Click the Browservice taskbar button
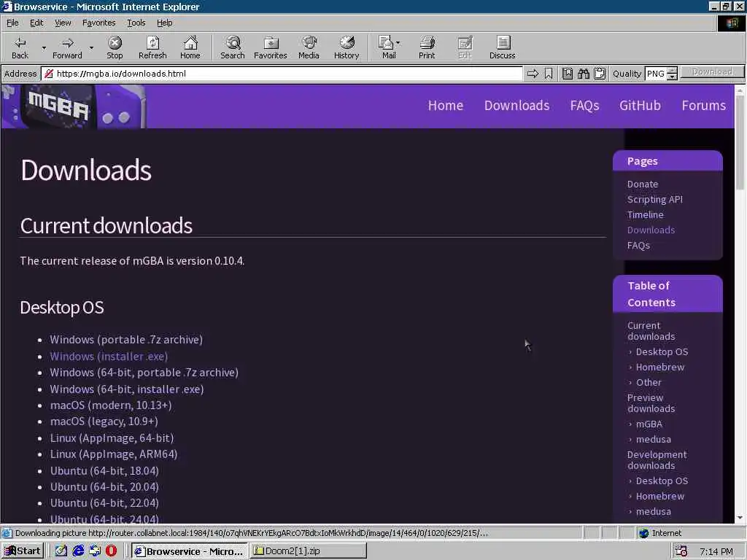 tap(190, 551)
